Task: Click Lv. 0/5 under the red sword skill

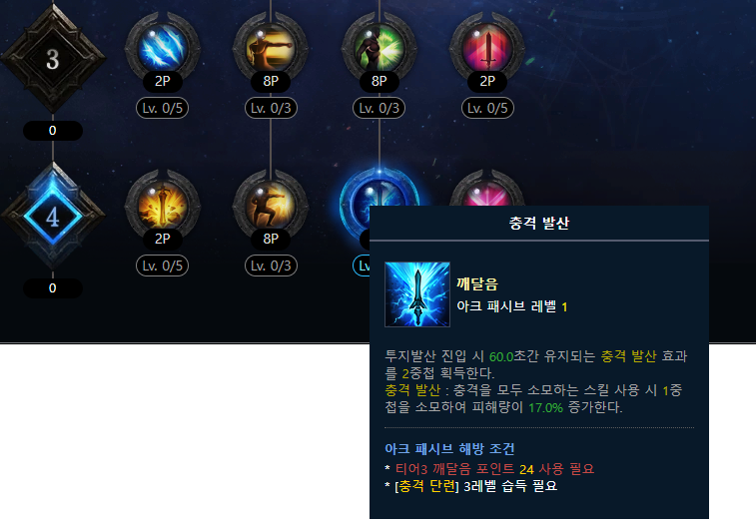Action: (x=487, y=108)
